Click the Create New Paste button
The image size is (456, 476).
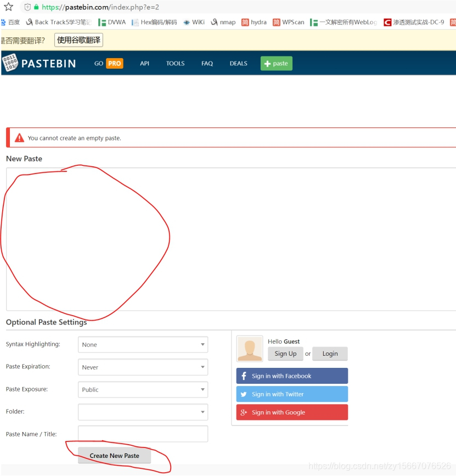coord(114,455)
